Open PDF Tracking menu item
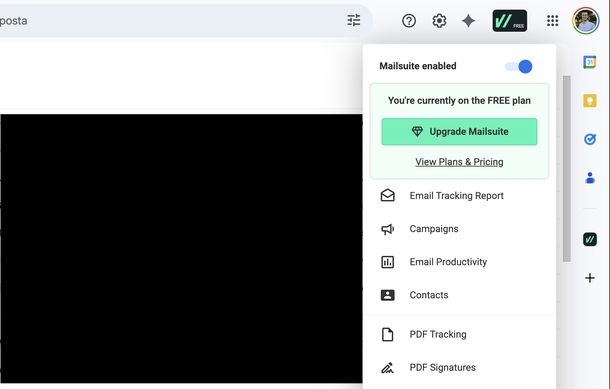The image size is (610, 389). 459,334
